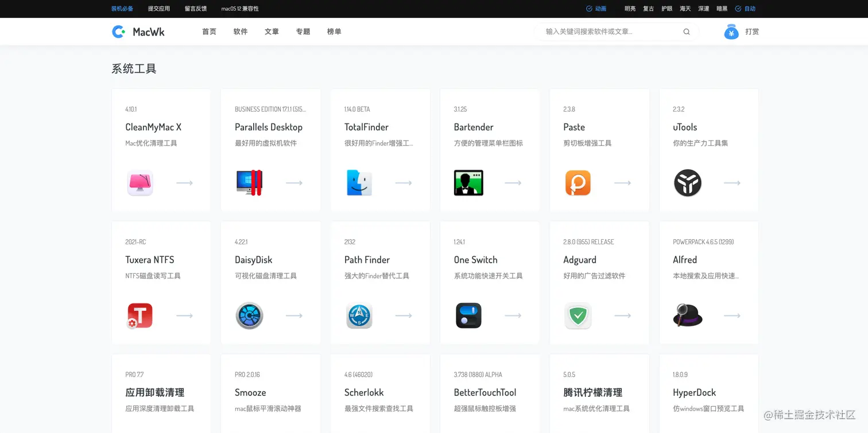Viewport: 868px width, 433px height.
Task: Click the Parallels Desktop app icon
Action: [250, 183]
